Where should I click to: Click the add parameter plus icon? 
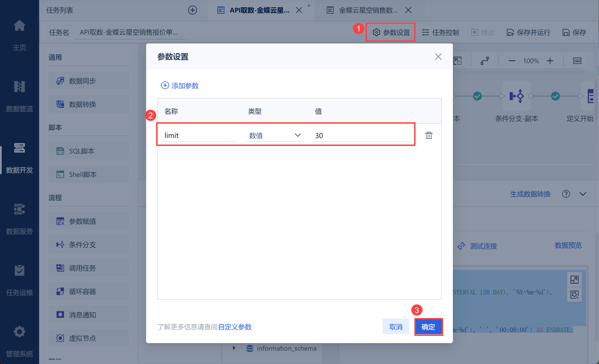165,85
